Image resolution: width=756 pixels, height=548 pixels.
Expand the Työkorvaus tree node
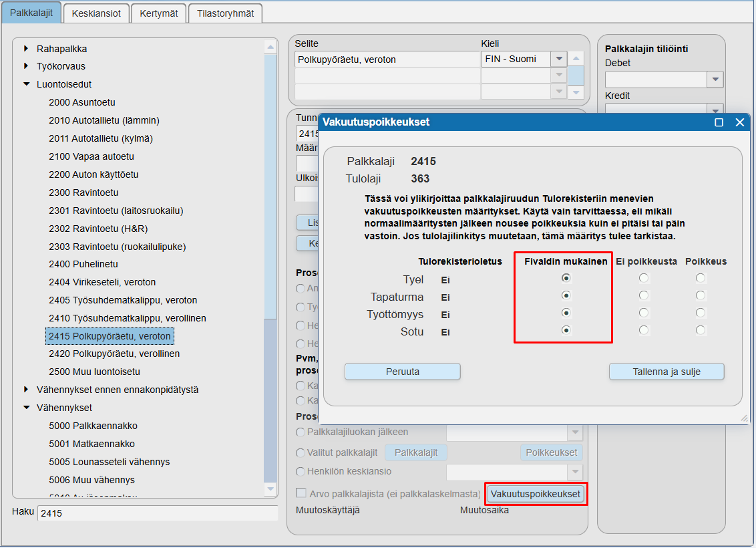(26, 65)
